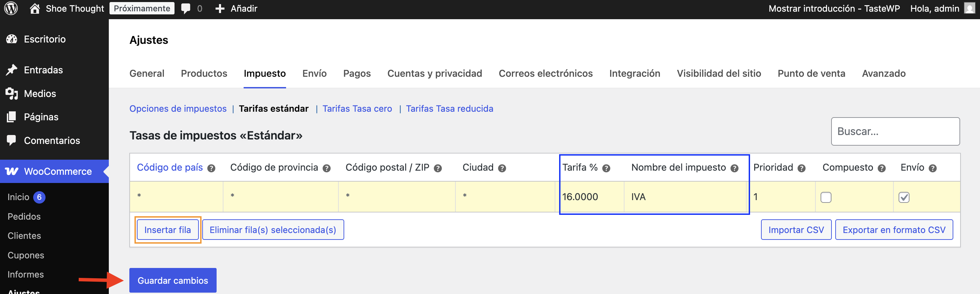The width and height of the screenshot is (980, 294).
Task: Select Tarifas estándar section
Action: 273,109
